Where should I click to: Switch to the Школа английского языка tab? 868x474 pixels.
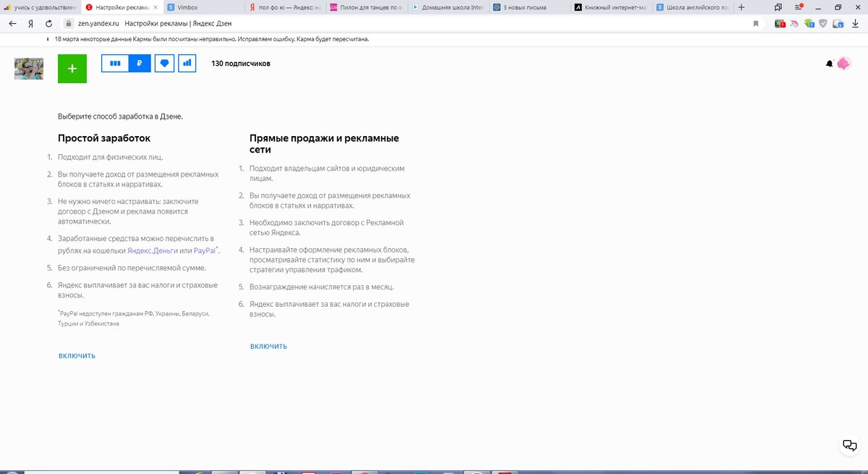click(x=692, y=7)
